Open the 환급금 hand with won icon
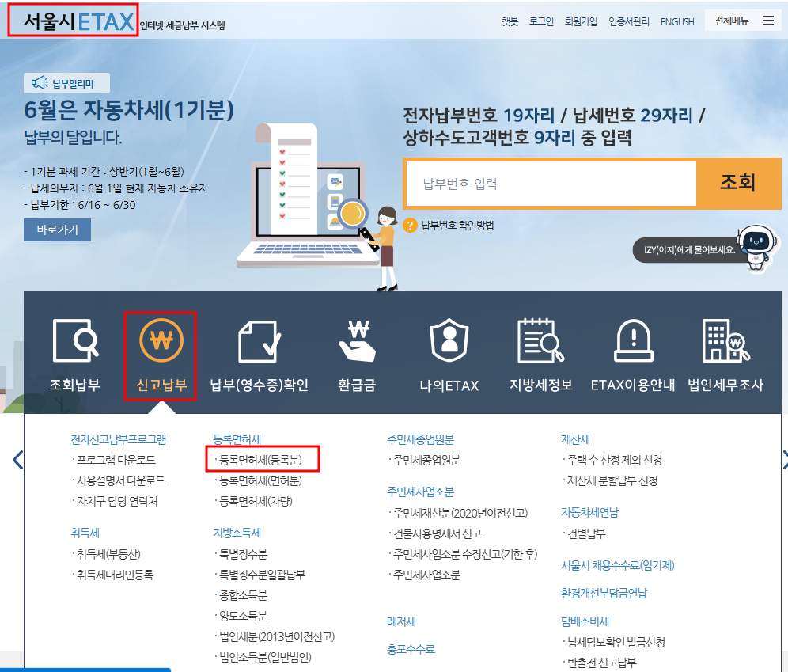Viewport: 788px width, 672px height. (358, 341)
